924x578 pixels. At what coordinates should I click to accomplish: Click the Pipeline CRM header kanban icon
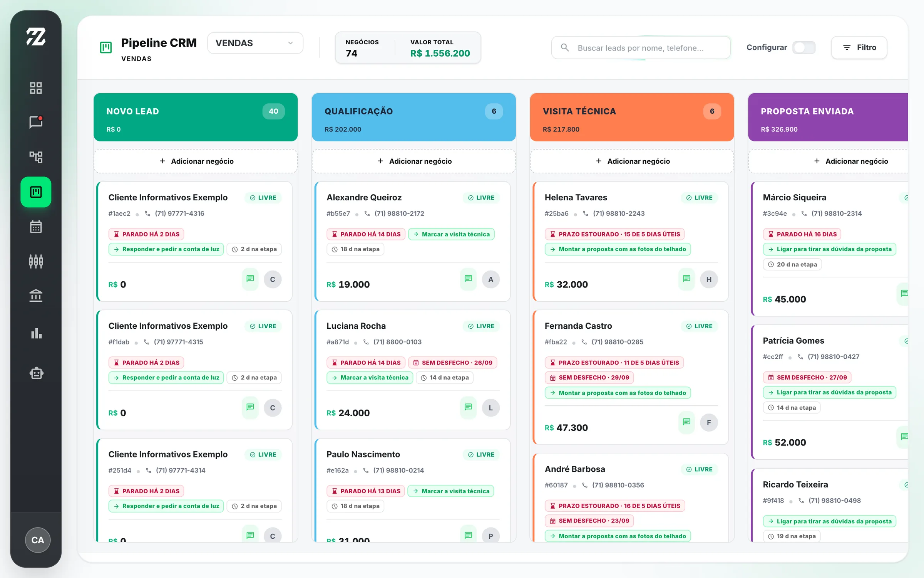coord(105,47)
